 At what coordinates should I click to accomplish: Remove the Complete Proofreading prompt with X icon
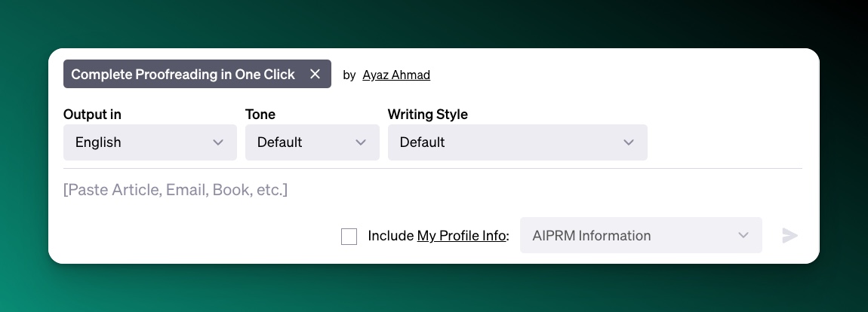point(315,74)
